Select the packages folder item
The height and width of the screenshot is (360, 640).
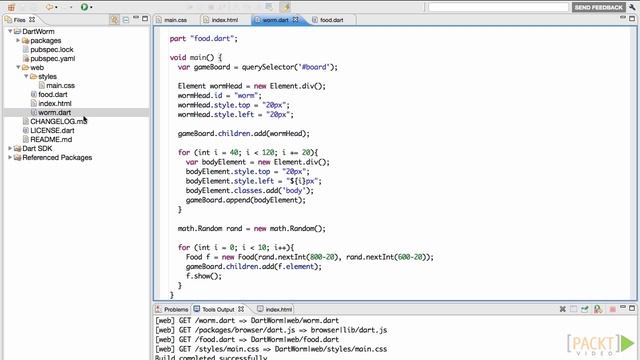point(46,40)
